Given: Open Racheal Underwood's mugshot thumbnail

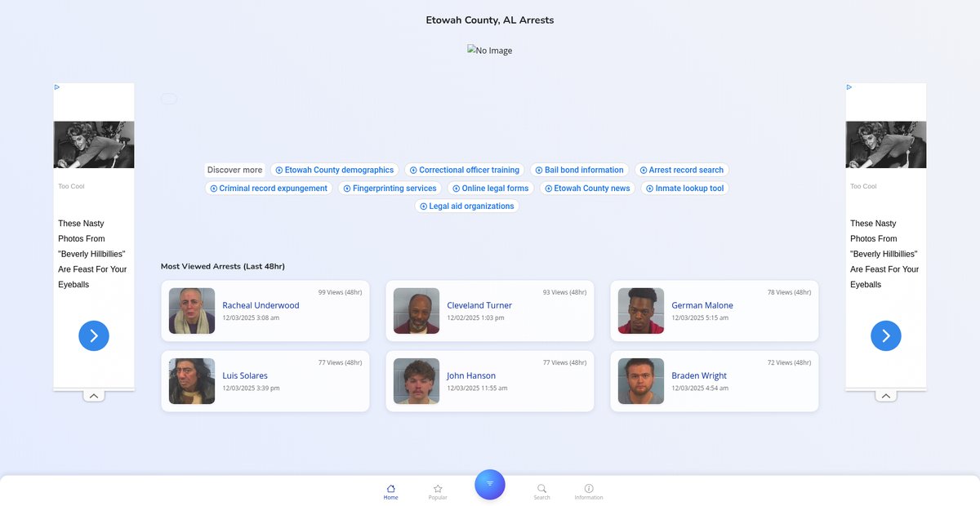Looking at the screenshot, I should click(x=192, y=311).
